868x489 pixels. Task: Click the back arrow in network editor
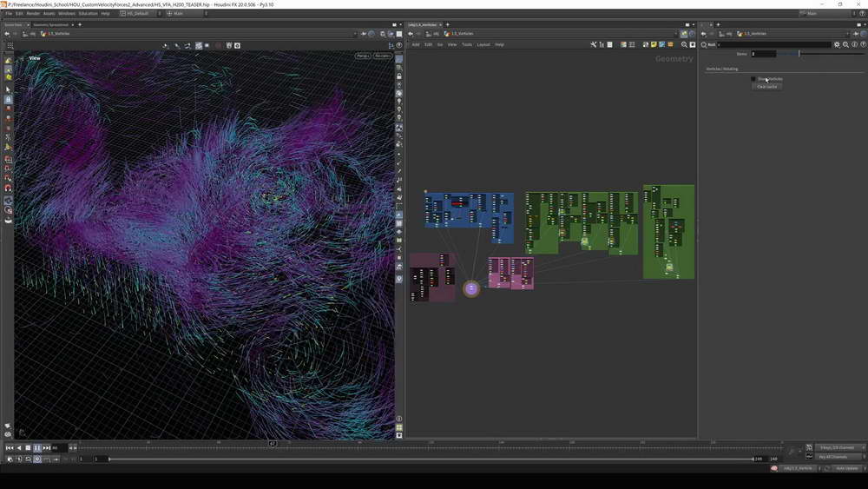[x=411, y=34]
